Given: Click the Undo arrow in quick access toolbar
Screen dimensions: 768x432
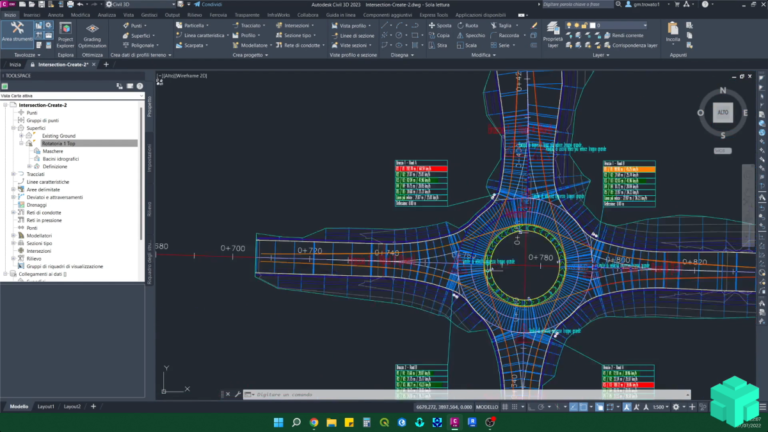Looking at the screenshot, I should click(x=80, y=4).
